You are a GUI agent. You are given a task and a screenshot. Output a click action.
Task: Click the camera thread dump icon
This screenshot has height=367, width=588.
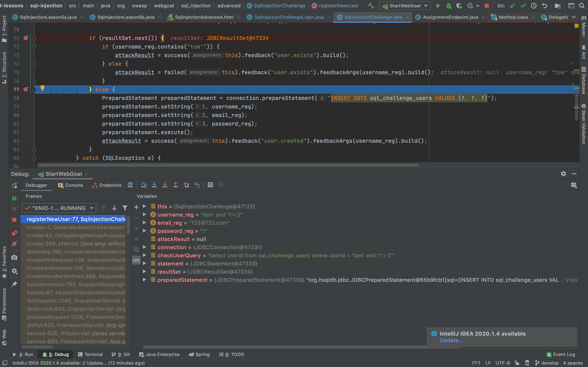(x=14, y=258)
